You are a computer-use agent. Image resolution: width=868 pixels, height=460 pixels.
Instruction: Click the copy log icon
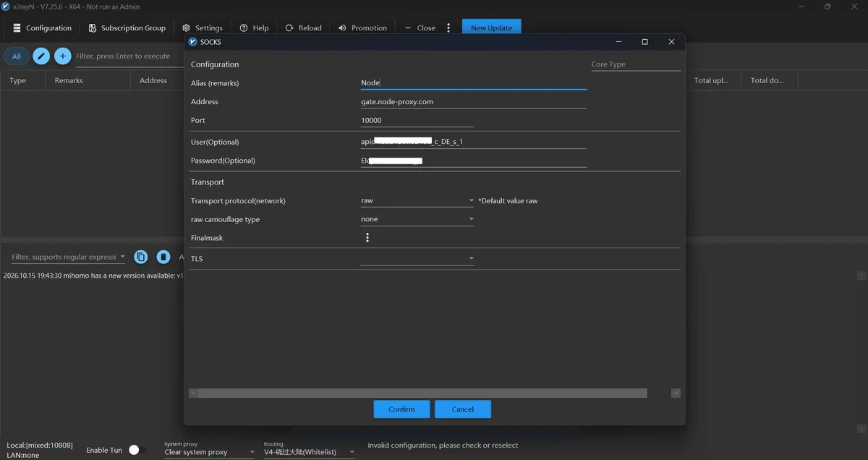coord(141,257)
